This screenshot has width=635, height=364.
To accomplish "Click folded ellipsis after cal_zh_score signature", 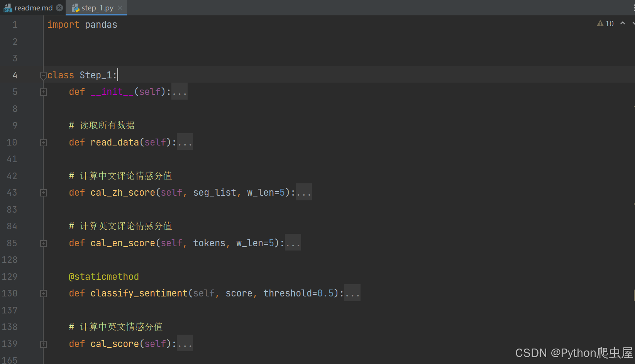I will [x=304, y=192].
